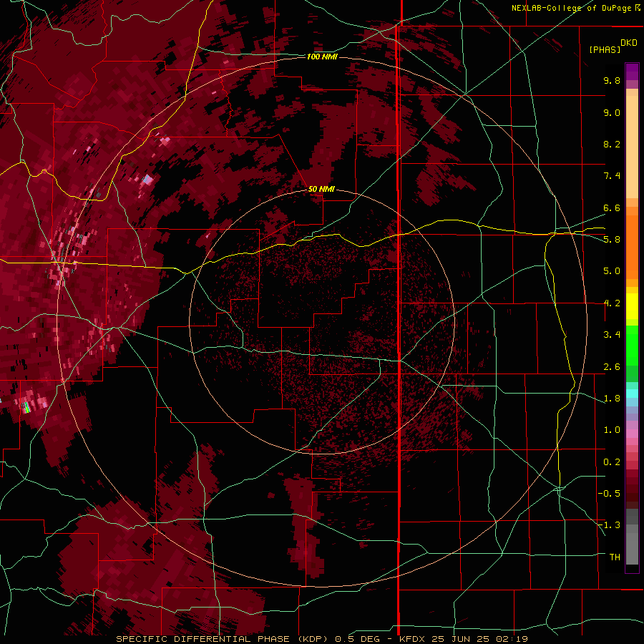The width and height of the screenshot is (644, 644).
Task: Click the 100 NMI range ring label
Action: 322,57
